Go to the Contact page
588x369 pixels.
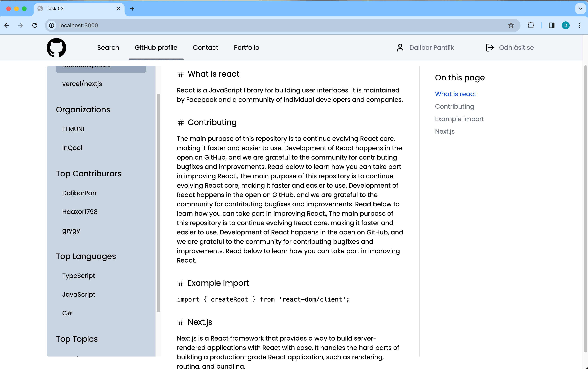point(205,48)
